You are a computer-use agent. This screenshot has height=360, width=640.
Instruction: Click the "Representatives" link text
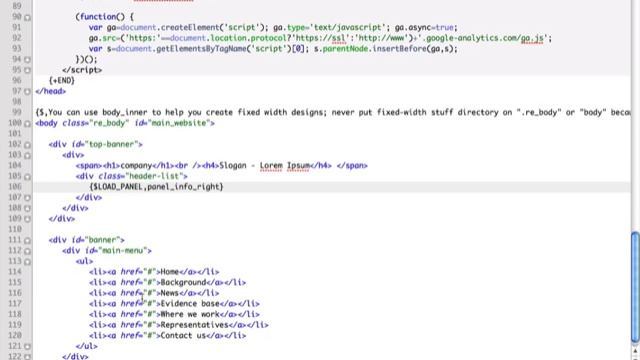pos(194,324)
